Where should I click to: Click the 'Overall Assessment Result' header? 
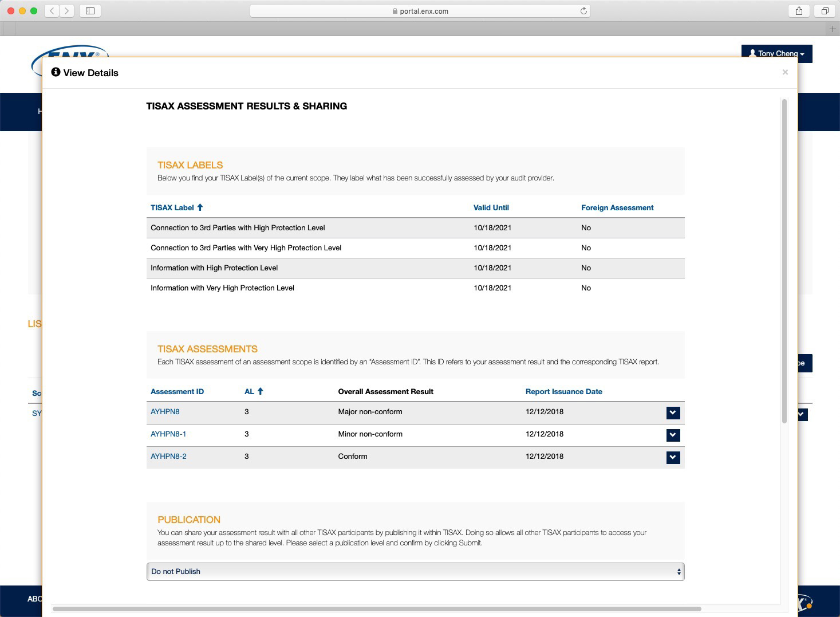pyautogui.click(x=385, y=391)
